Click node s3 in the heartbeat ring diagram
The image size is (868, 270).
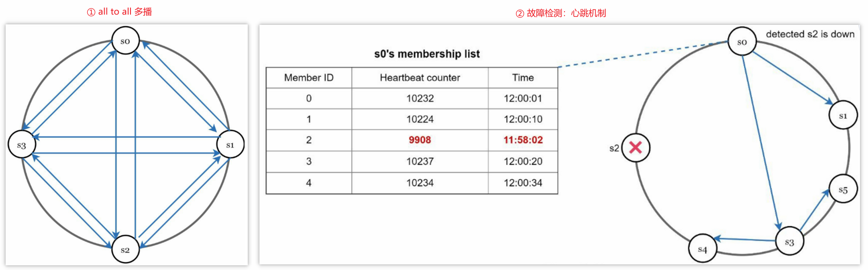tap(790, 241)
